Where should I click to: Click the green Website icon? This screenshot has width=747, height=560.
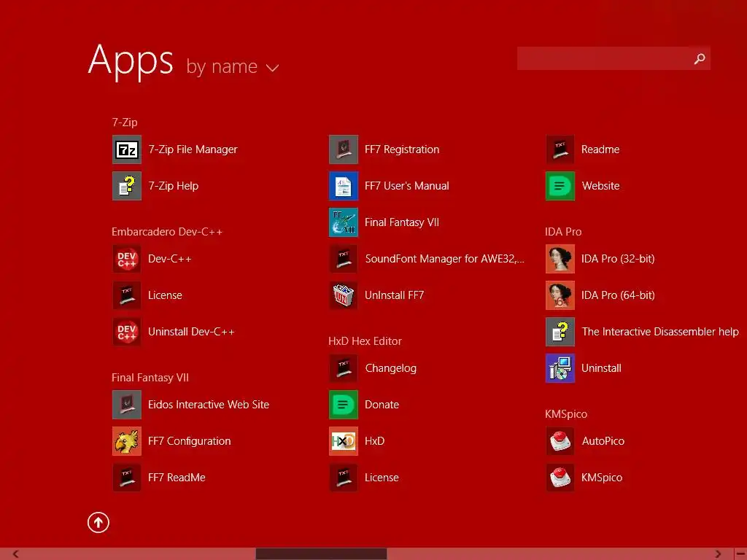coord(560,186)
